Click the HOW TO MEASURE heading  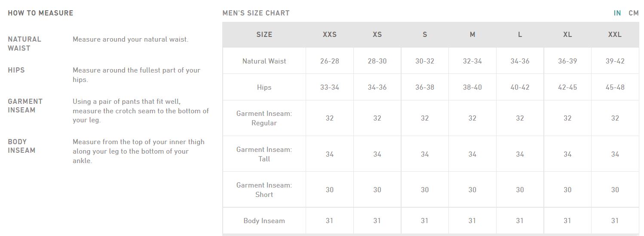40,13
